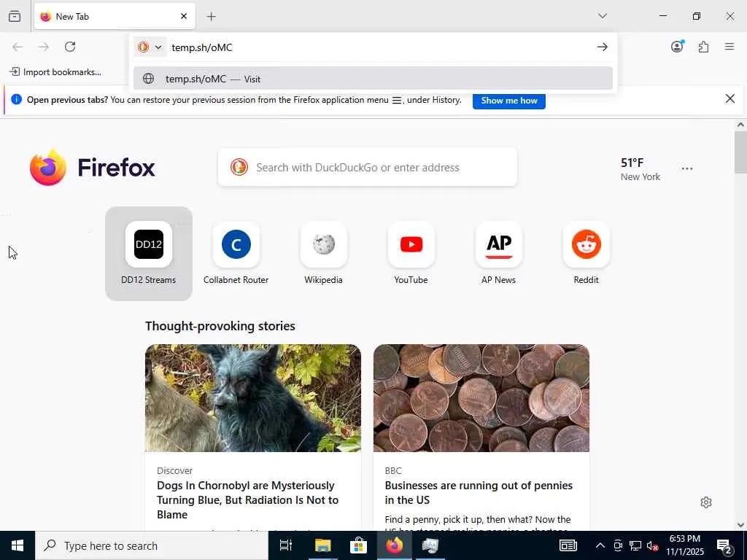The width and height of the screenshot is (747, 560).
Task: Open the blue dogs Chornobyl story image
Action: pos(253,398)
